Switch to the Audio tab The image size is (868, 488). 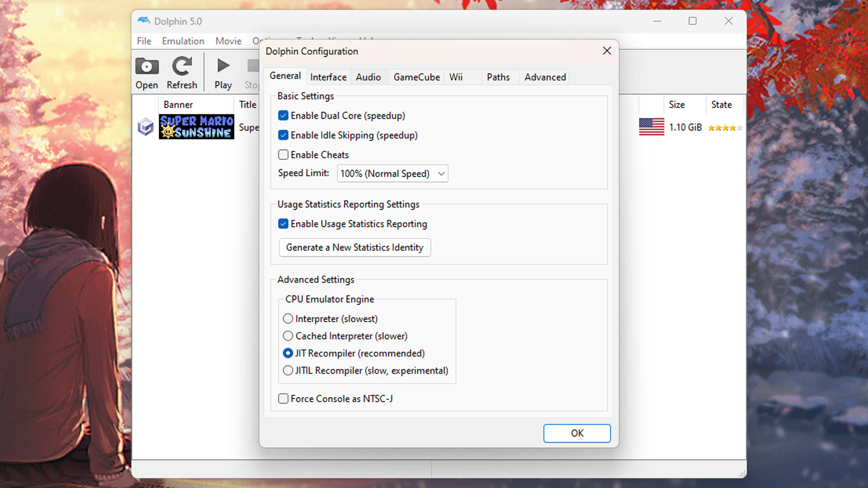pyautogui.click(x=368, y=77)
